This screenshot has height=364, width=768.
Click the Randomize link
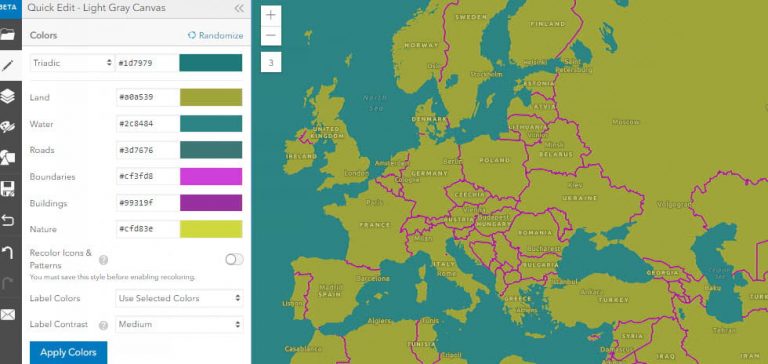pyautogui.click(x=216, y=35)
